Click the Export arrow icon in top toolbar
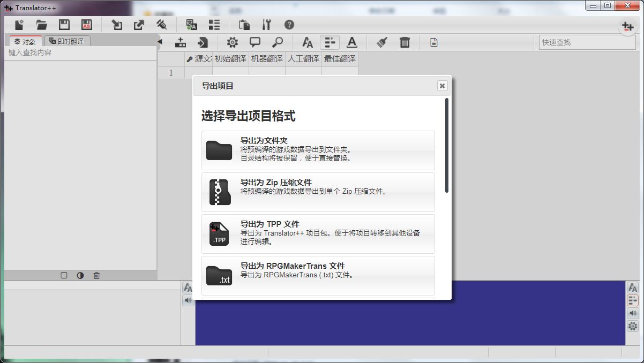The width and height of the screenshot is (644, 363). point(139,25)
